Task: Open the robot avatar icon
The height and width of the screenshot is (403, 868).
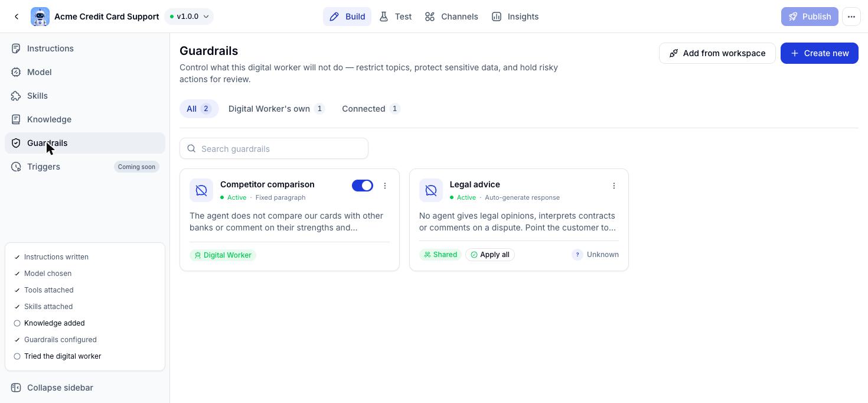Action: [40, 17]
